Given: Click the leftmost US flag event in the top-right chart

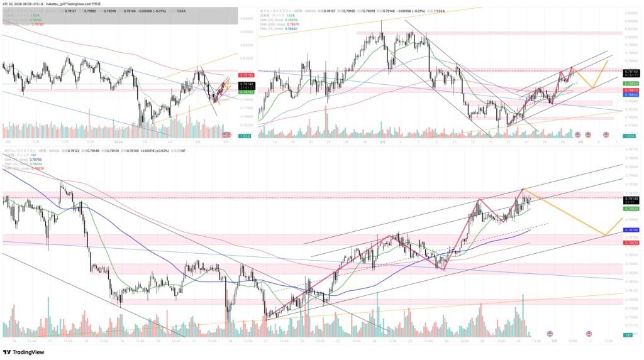Looking at the screenshot, I should (x=579, y=134).
